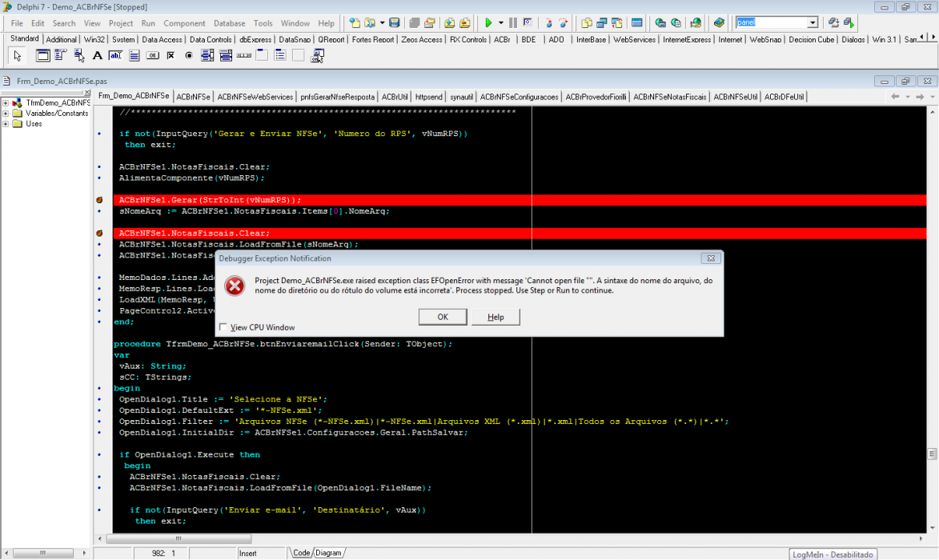Expand the Uses folder tree node
Viewport: 939px width, 560px height.
tap(6, 124)
